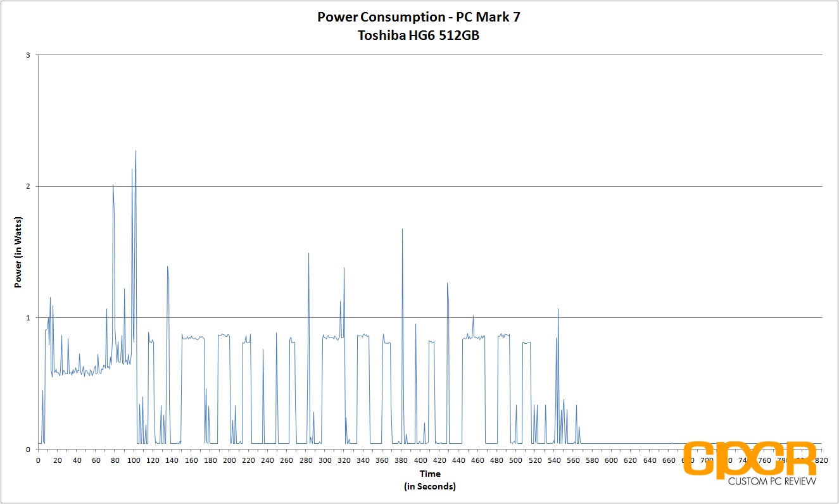This screenshot has width=839, height=504.
Task: Select the 'Time' horizontal axis label
Action: (429, 474)
